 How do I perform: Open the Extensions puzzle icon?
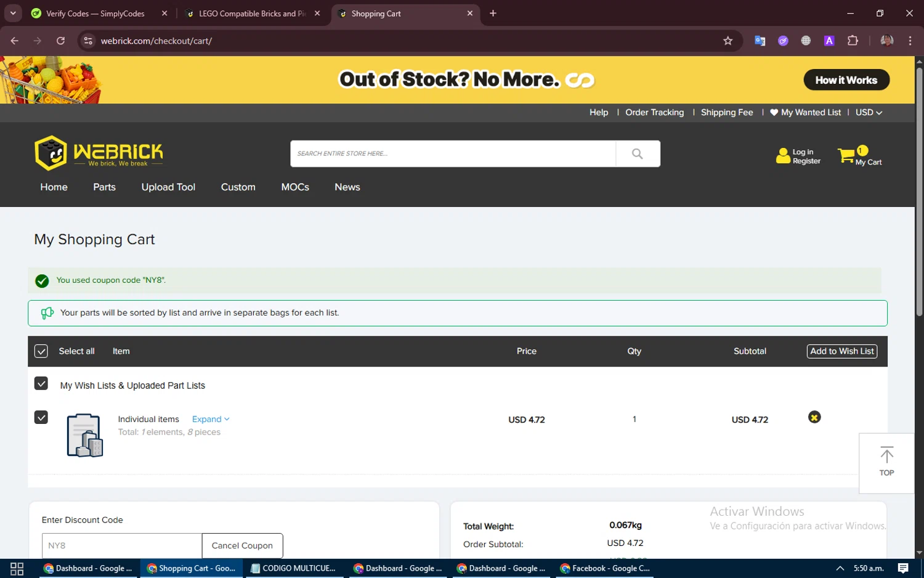[x=853, y=41]
